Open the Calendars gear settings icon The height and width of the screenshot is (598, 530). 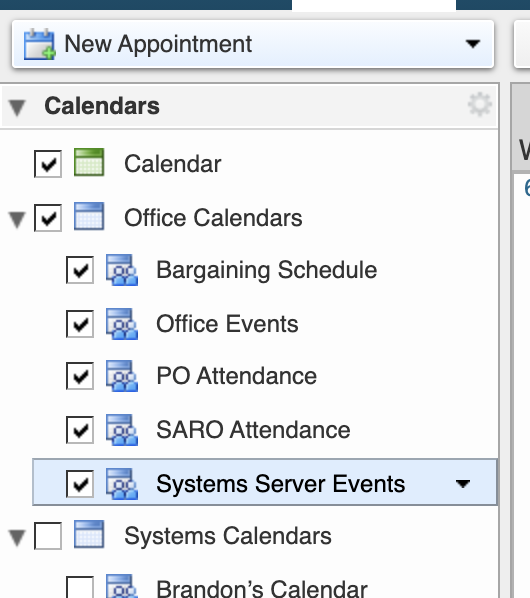[x=480, y=104]
